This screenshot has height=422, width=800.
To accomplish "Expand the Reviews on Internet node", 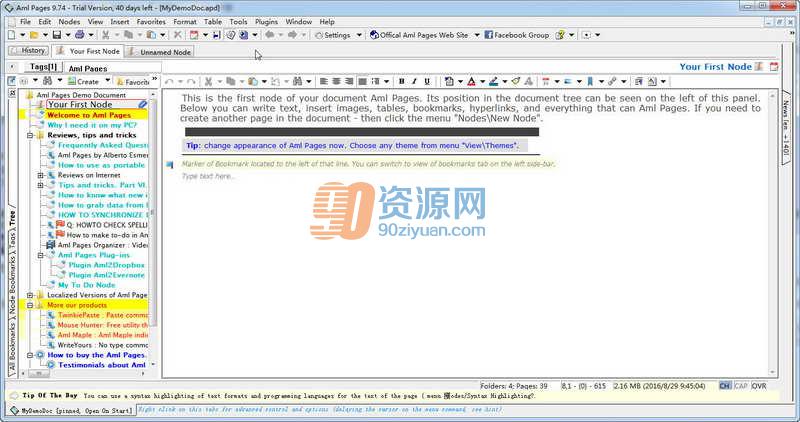I will pyautogui.click(x=41, y=175).
